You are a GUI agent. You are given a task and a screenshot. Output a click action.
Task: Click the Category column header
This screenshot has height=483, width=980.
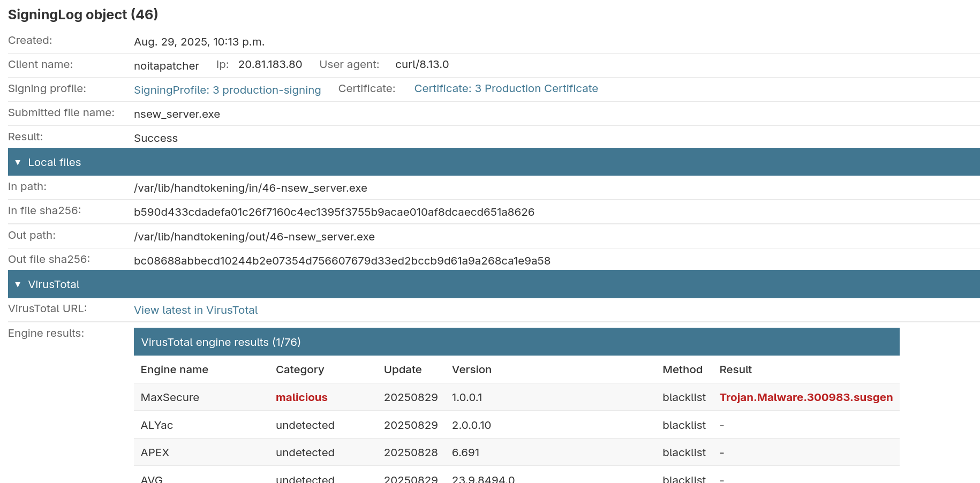tap(299, 369)
